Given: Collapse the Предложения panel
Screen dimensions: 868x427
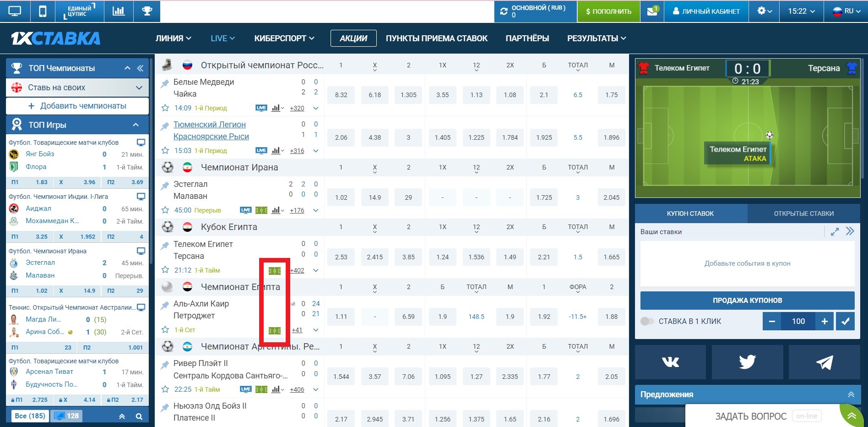Looking at the screenshot, I should [x=851, y=394].
